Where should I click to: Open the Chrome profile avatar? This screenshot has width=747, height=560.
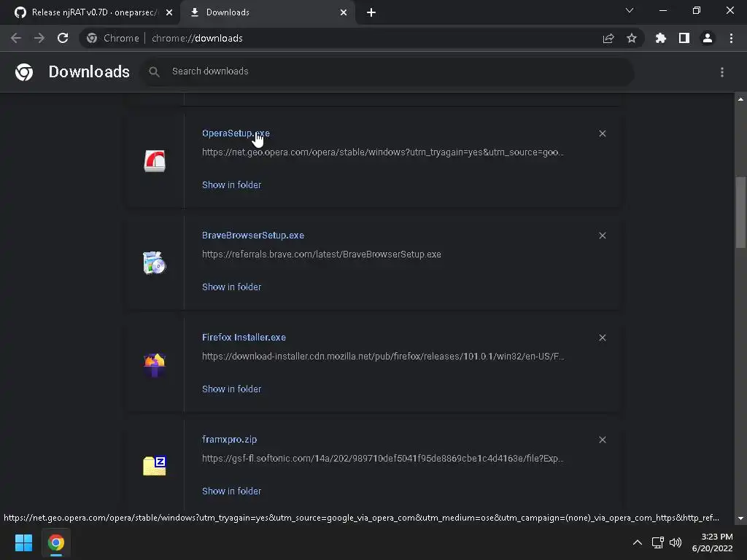coord(708,38)
